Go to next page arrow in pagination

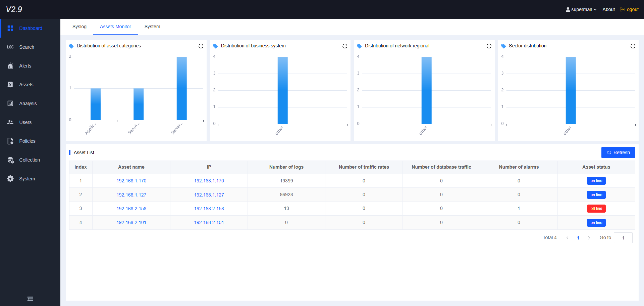589,238
